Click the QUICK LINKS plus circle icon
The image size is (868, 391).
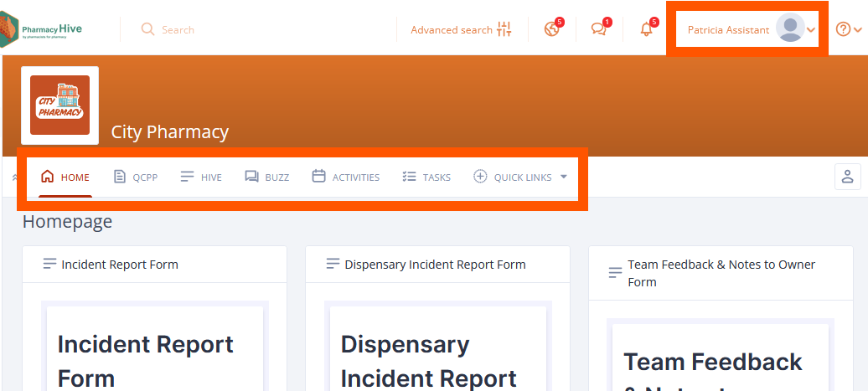480,177
